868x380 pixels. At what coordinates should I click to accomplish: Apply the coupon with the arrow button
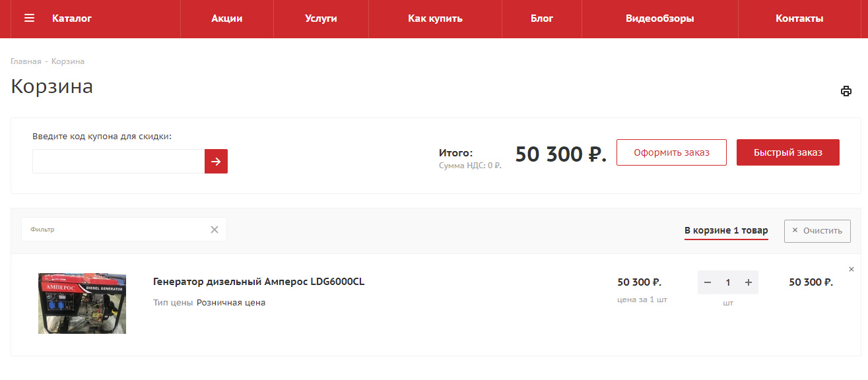(216, 162)
